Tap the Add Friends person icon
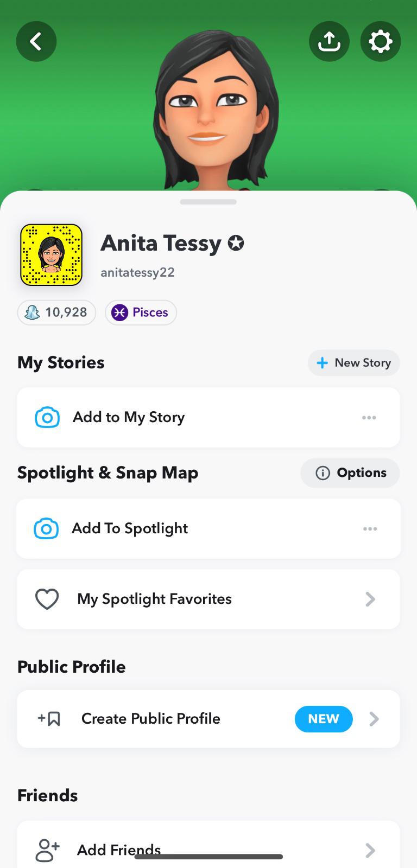Image resolution: width=417 pixels, height=868 pixels. pyautogui.click(x=47, y=850)
